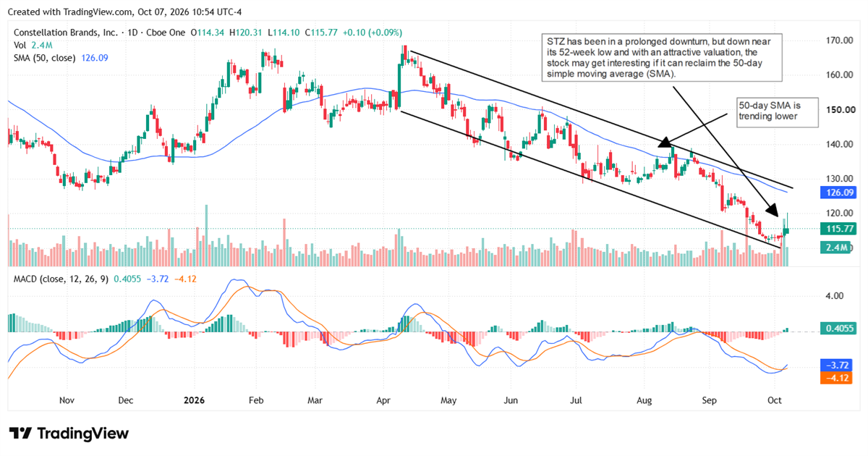Click the 130.00 price axis label
Viewport: 868px width, 456px height.
[x=839, y=179]
